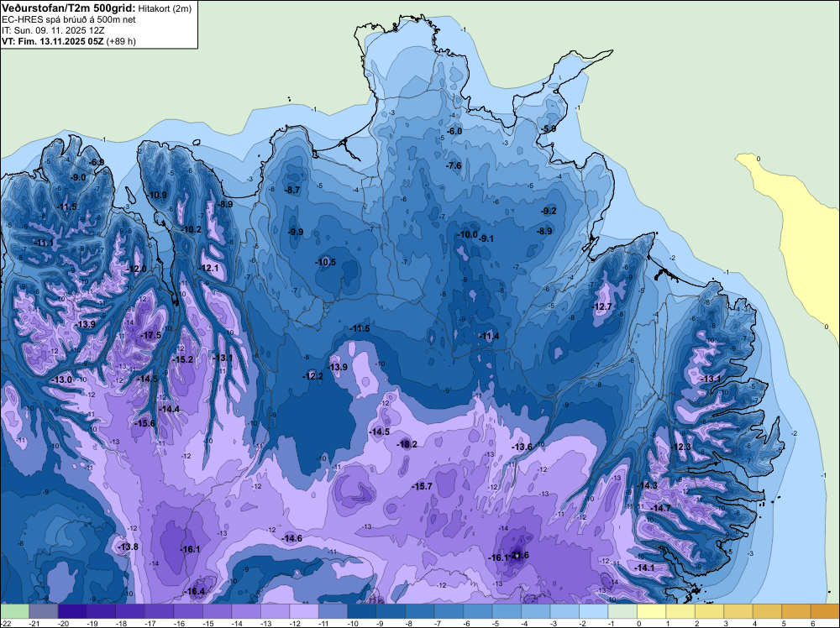This screenshot has height=628, width=840.
Task: Click the -10.5 temperature value
Action: click(x=325, y=262)
